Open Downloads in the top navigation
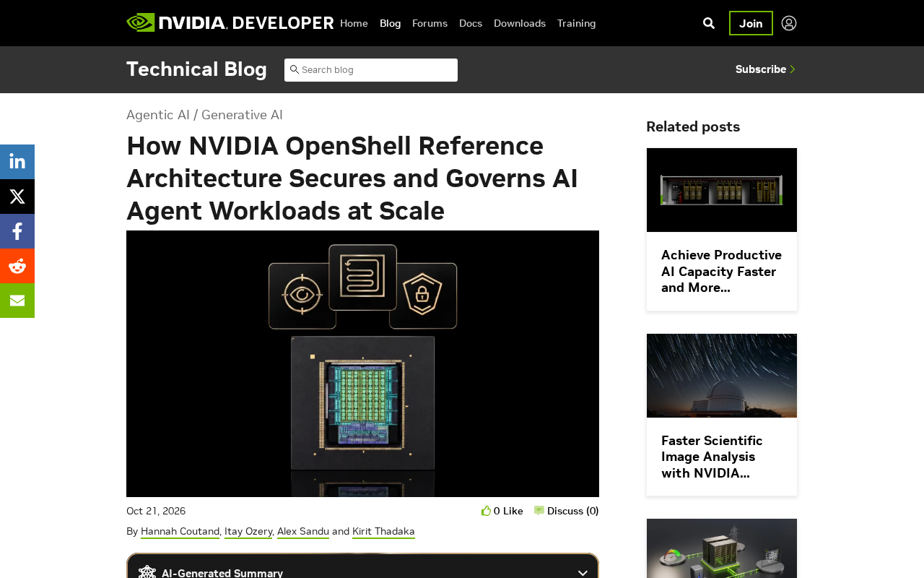This screenshot has width=924, height=578. point(520,23)
